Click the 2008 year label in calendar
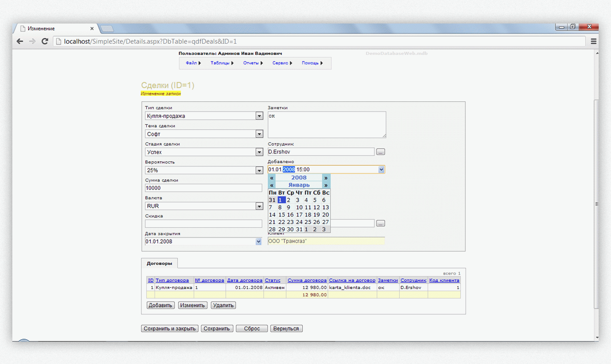 (x=299, y=178)
